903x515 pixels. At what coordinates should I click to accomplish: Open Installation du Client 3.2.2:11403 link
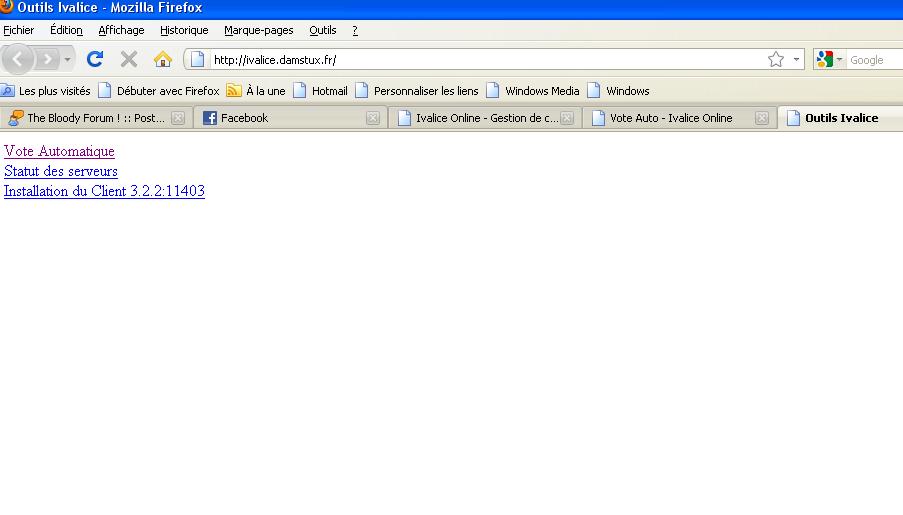coord(104,191)
